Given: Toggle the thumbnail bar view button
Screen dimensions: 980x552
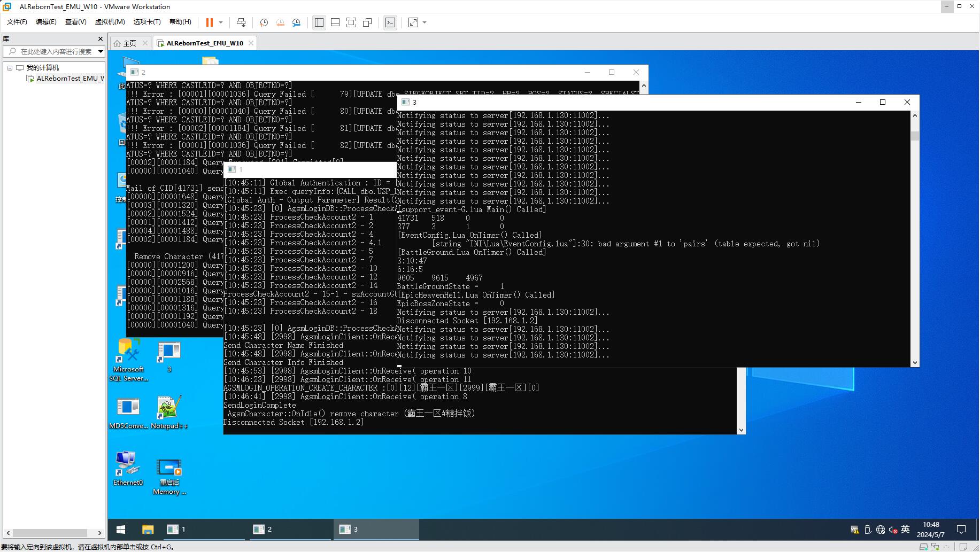Looking at the screenshot, I should [335, 22].
